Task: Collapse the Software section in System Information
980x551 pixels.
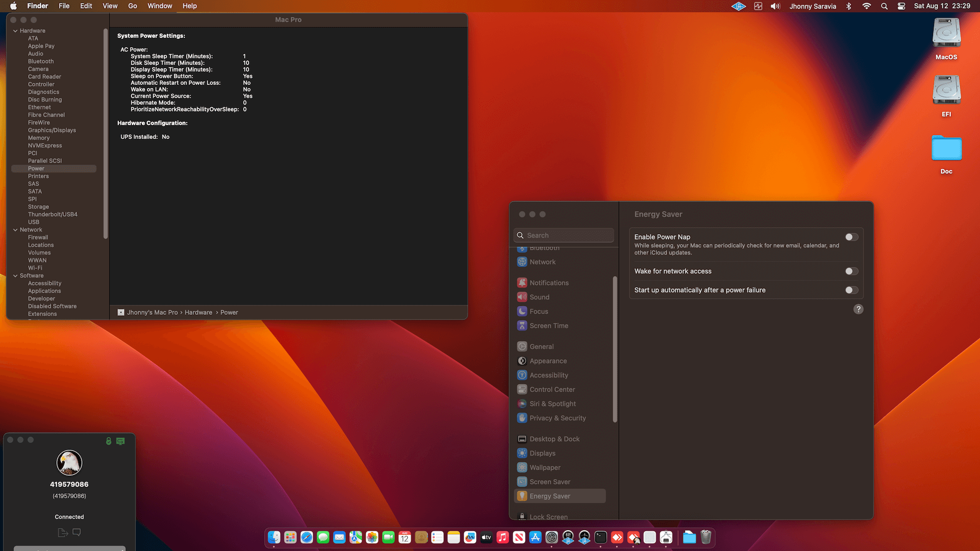Action: point(15,276)
